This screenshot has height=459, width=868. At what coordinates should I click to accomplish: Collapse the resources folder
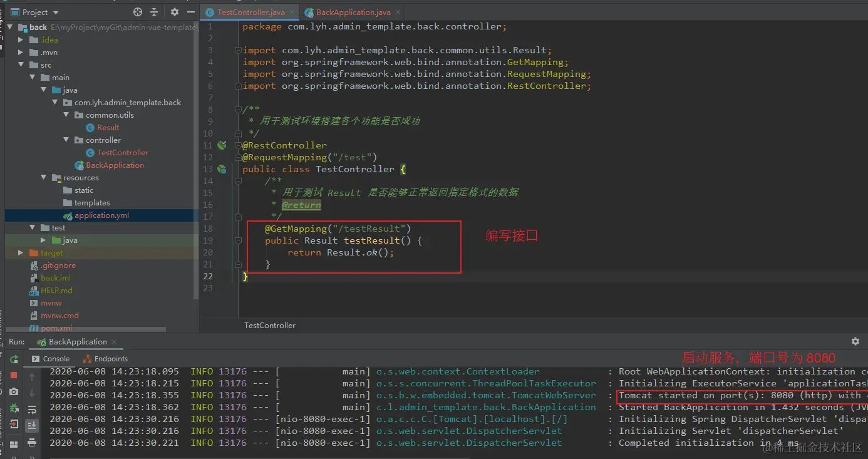point(44,177)
